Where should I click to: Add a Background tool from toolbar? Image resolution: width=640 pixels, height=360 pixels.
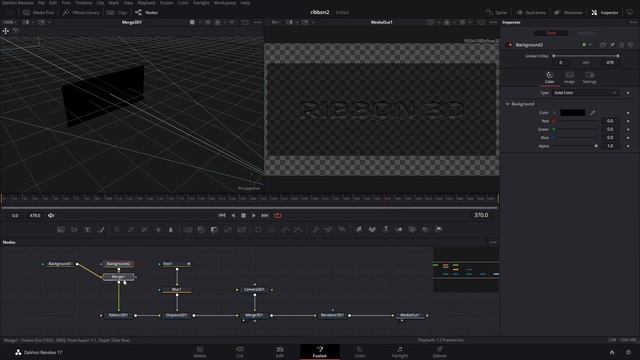click(60, 230)
